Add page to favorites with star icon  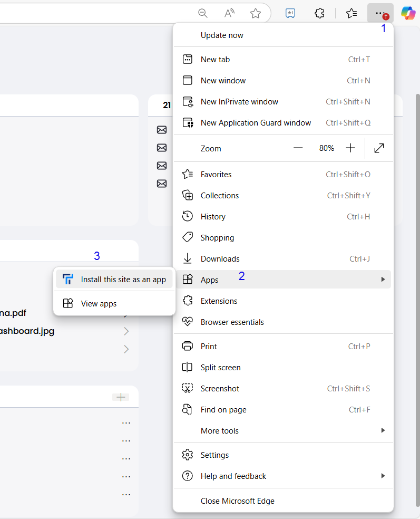pos(255,13)
